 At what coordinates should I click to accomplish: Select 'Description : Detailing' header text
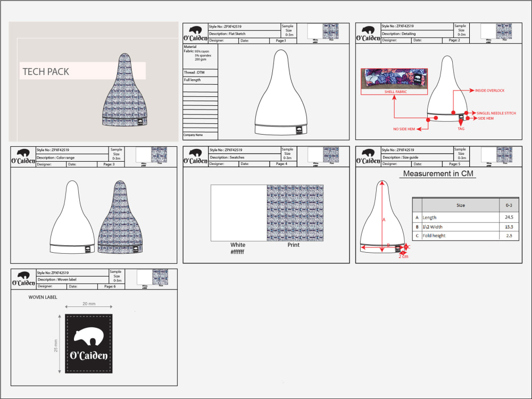398,34
